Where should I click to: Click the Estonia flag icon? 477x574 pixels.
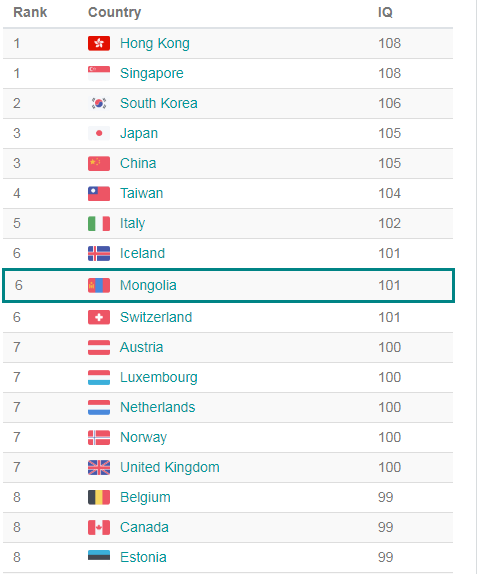point(99,555)
